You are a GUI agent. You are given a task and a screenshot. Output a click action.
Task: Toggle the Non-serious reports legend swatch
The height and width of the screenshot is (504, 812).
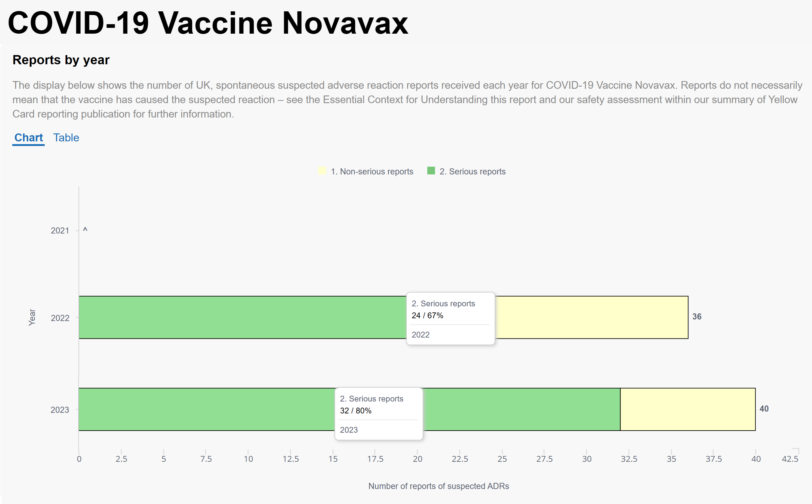point(322,171)
